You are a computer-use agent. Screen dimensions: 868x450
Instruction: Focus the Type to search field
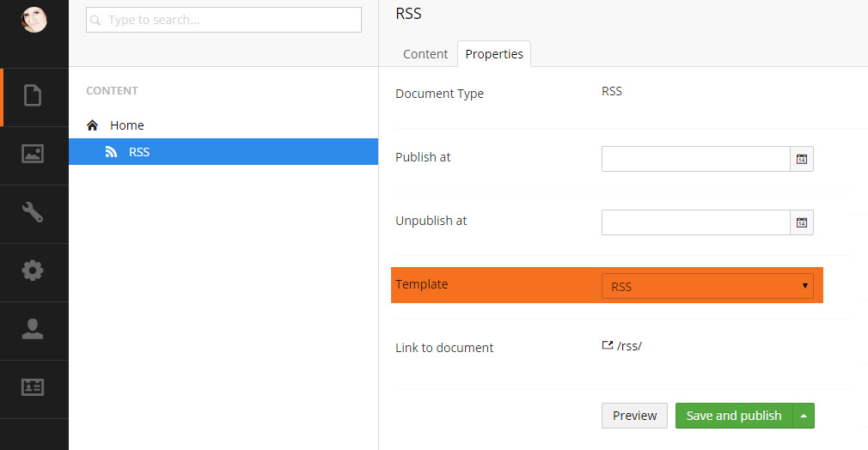[223, 20]
